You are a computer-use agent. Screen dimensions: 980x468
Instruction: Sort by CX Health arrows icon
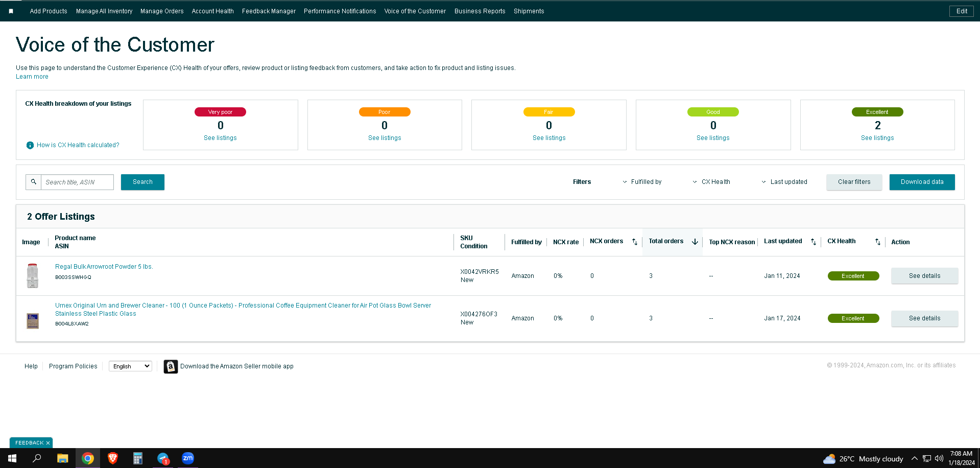tap(877, 242)
